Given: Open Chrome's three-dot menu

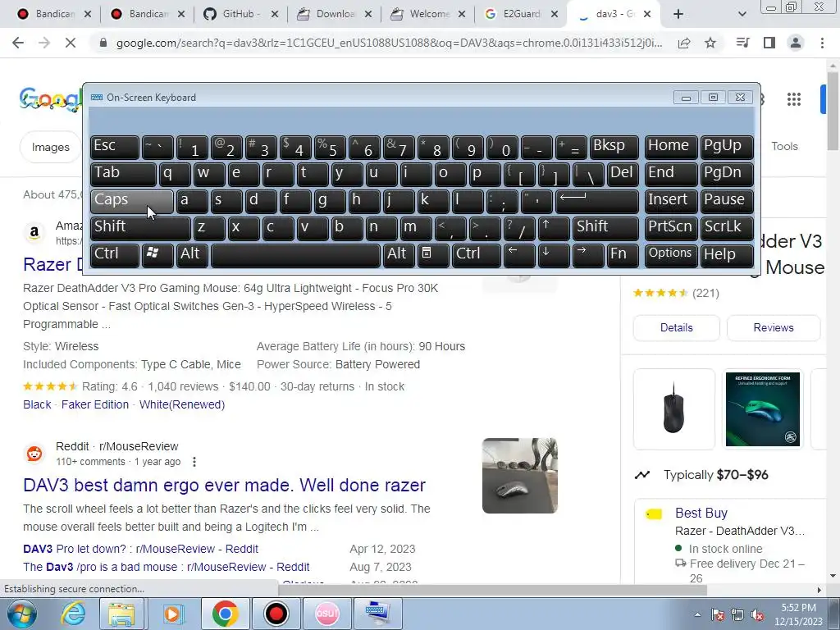Looking at the screenshot, I should [822, 43].
